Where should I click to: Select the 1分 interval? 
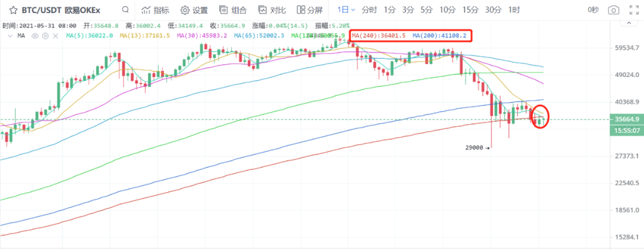coord(389,10)
